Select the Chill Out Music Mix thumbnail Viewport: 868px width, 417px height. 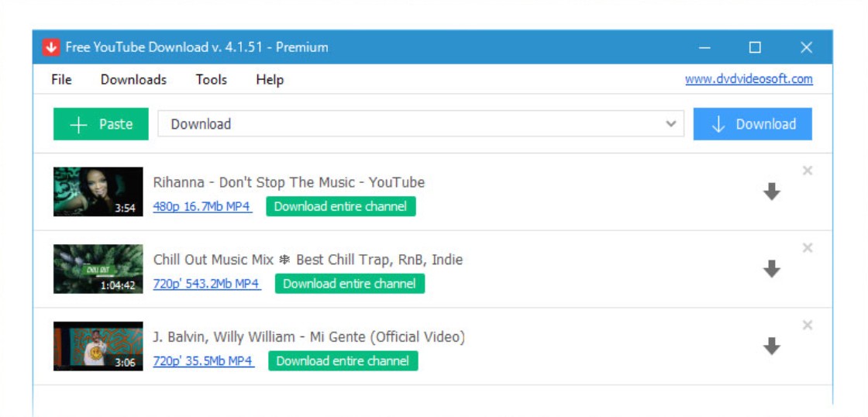click(98, 269)
